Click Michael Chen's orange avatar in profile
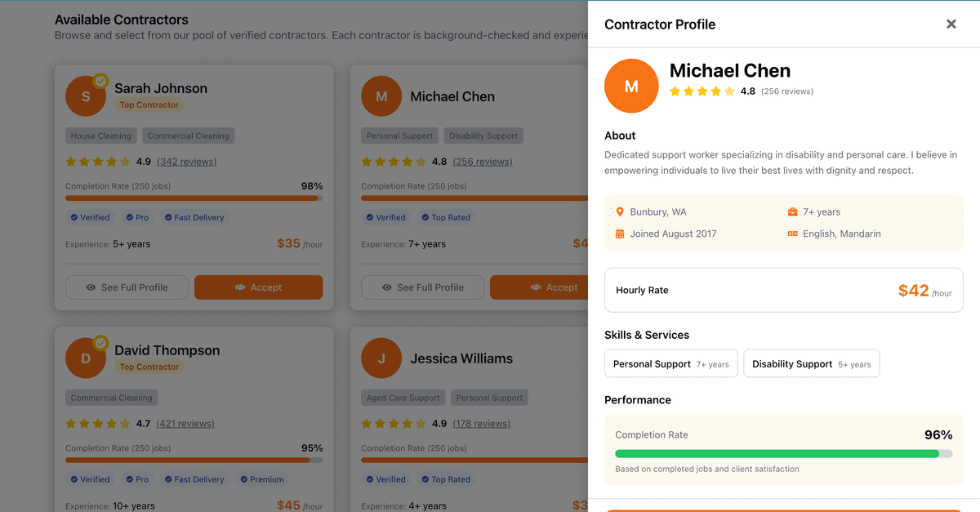This screenshot has width=980, height=512. click(631, 86)
